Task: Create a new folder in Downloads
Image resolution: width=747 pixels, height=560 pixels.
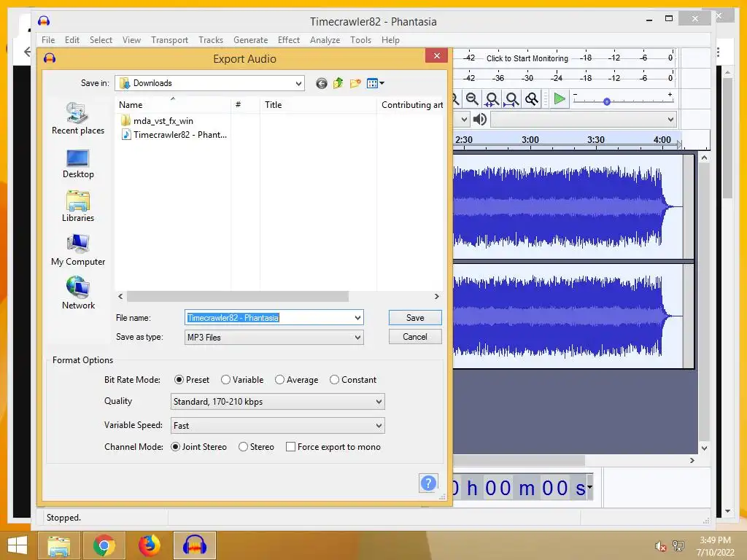Action: (355, 84)
